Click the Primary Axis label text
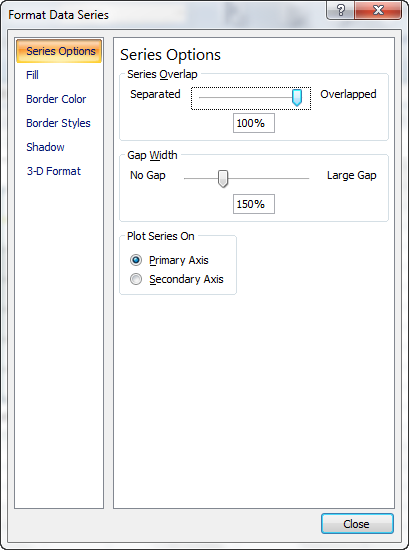The image size is (409, 550). coord(179,260)
